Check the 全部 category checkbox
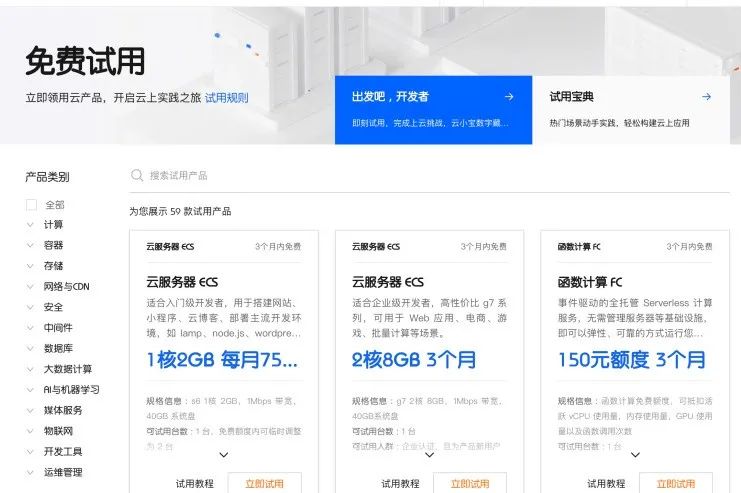 click(31, 205)
